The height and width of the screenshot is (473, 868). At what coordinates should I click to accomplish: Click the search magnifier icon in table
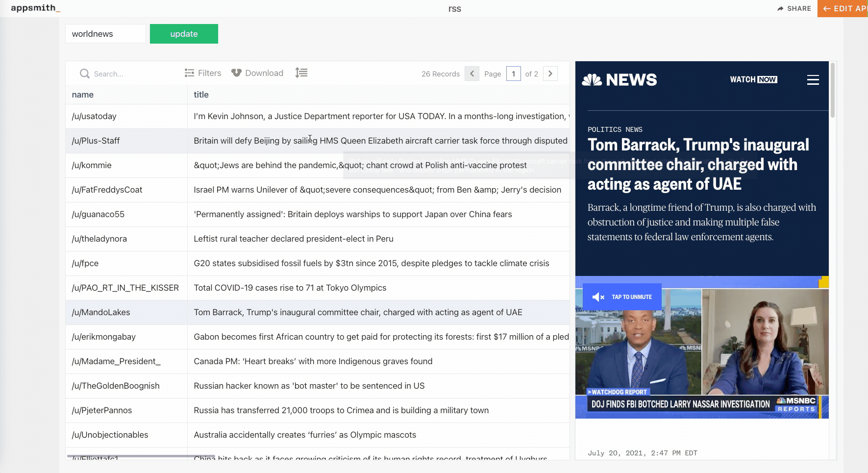coord(84,74)
